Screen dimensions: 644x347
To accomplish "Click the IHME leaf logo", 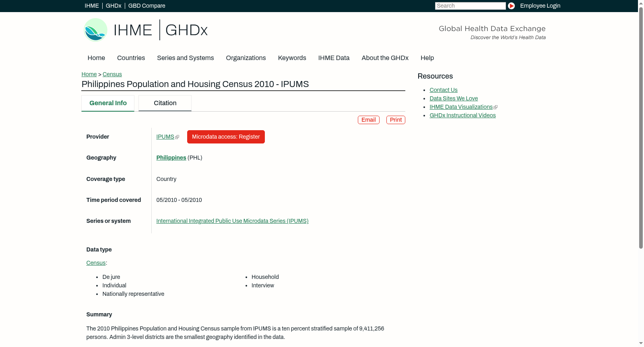I will click(x=95, y=30).
